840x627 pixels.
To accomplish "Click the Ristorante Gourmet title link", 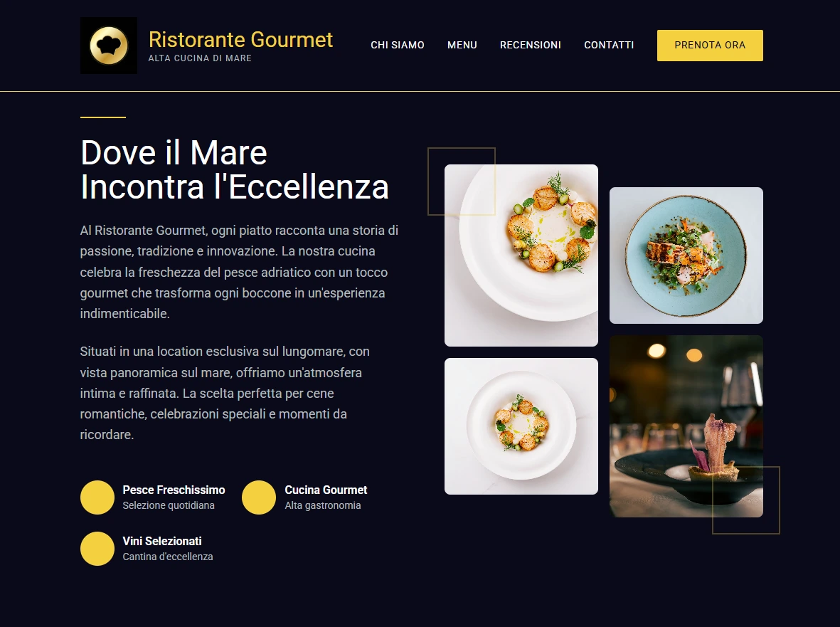I will (240, 40).
